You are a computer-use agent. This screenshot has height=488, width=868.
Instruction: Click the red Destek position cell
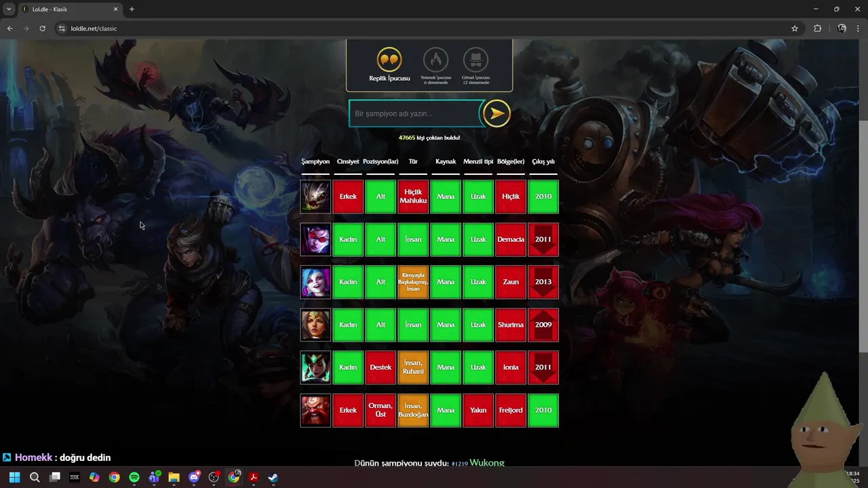pyautogui.click(x=380, y=367)
